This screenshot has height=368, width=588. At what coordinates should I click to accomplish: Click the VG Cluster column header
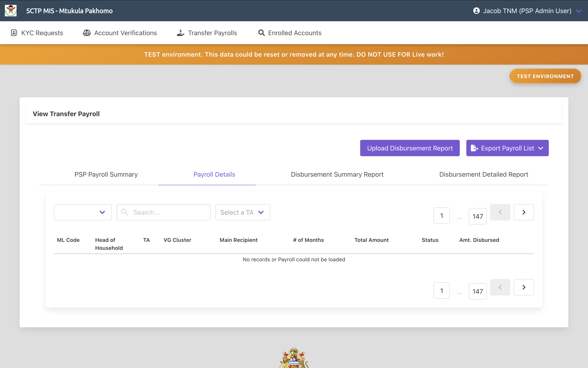(177, 240)
